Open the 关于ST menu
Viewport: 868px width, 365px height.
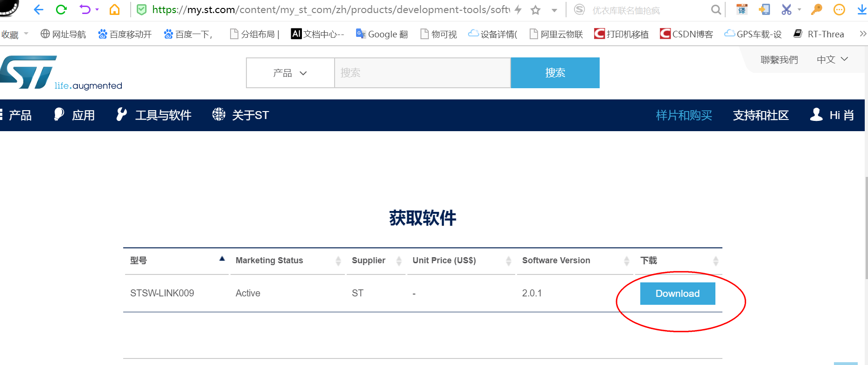coord(241,115)
